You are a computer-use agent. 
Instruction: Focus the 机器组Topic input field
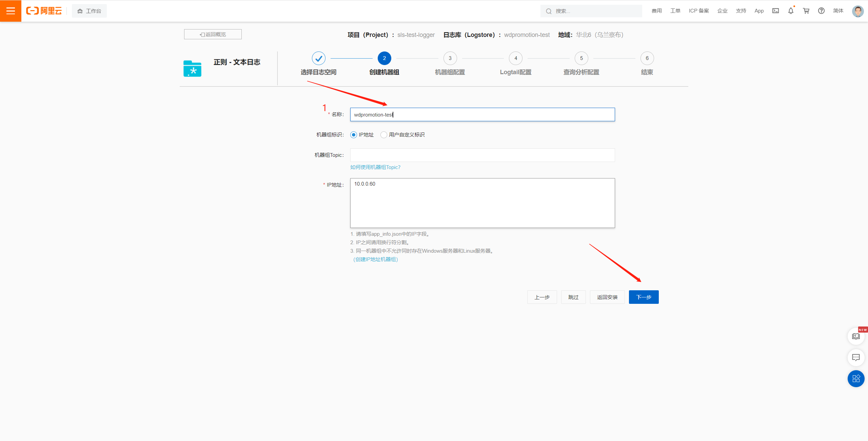click(482, 155)
